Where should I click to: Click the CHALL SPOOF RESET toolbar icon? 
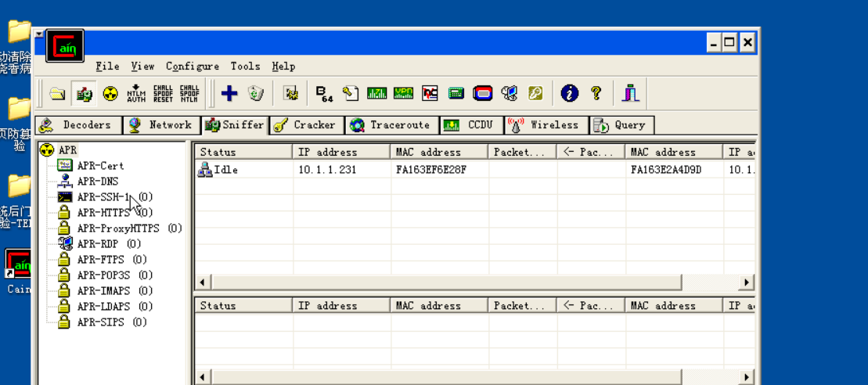[164, 93]
